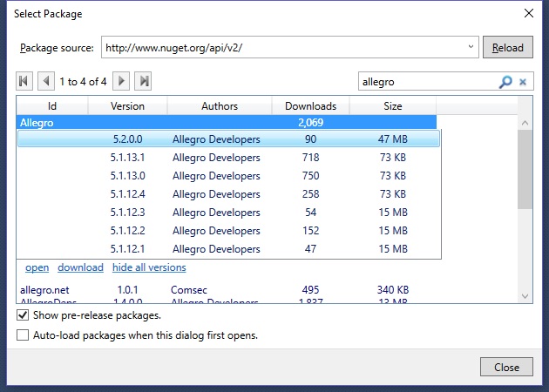The width and height of the screenshot is (549, 392).
Task: Click the vertical scrollbar thumb
Action: (x=525, y=170)
